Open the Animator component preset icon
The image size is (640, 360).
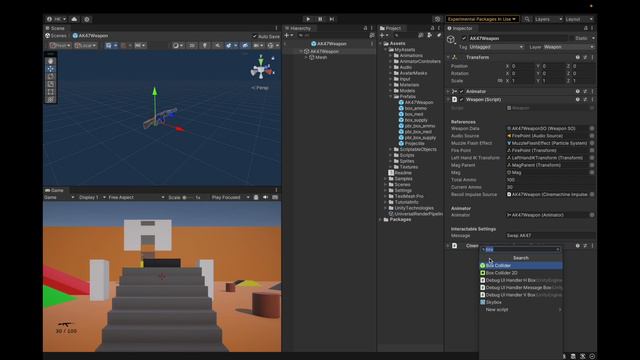click(585, 91)
